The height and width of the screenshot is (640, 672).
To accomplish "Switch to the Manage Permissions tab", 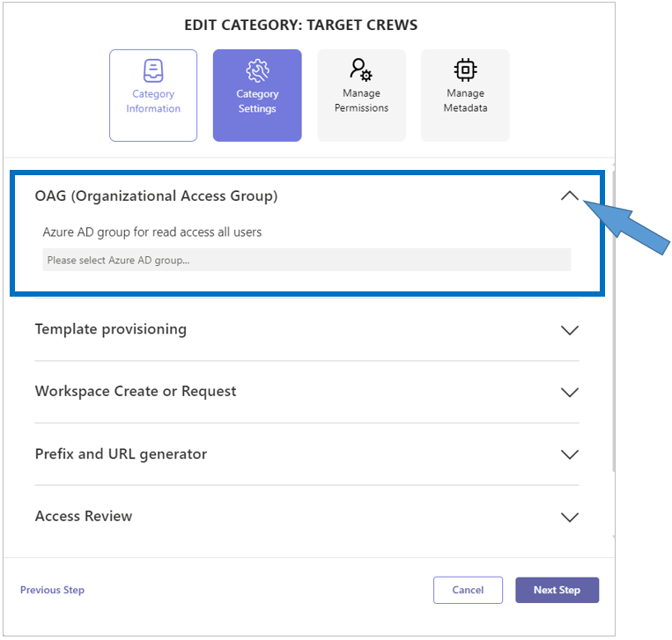I will pos(361,95).
